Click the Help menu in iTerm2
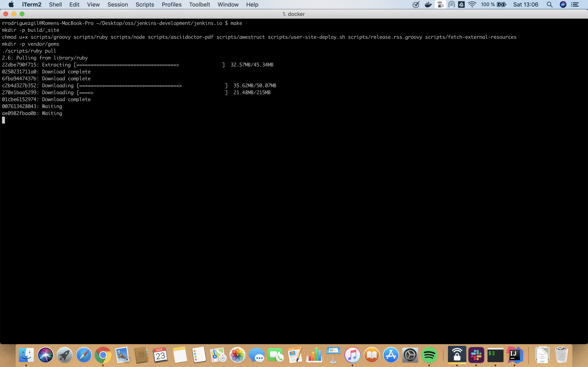The image size is (588, 367). click(x=252, y=5)
